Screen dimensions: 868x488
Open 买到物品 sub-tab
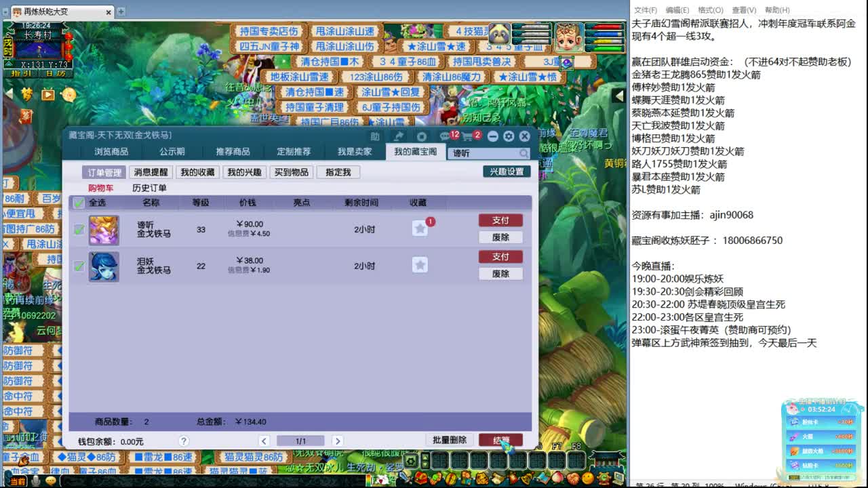pyautogui.click(x=291, y=172)
